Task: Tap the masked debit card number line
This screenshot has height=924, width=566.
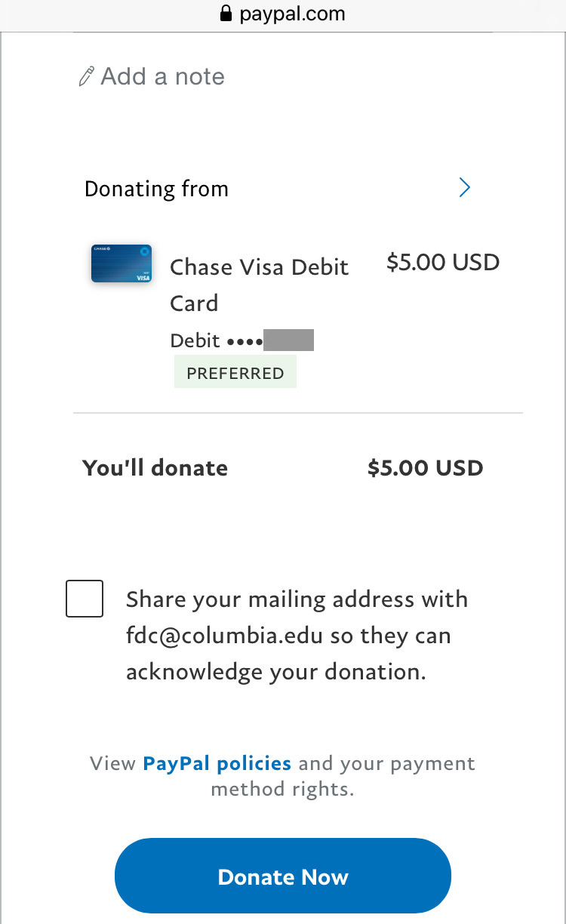Action: click(x=241, y=340)
